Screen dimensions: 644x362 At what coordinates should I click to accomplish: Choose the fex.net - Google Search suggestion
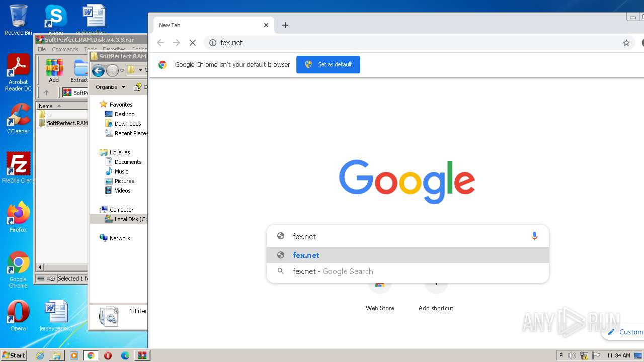click(408, 271)
